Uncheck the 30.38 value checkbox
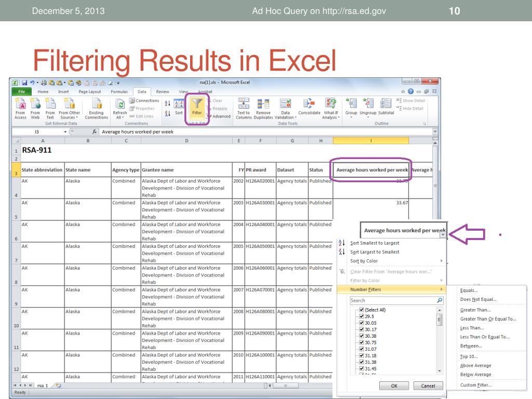Viewport: 532px width, 399px height. click(362, 336)
